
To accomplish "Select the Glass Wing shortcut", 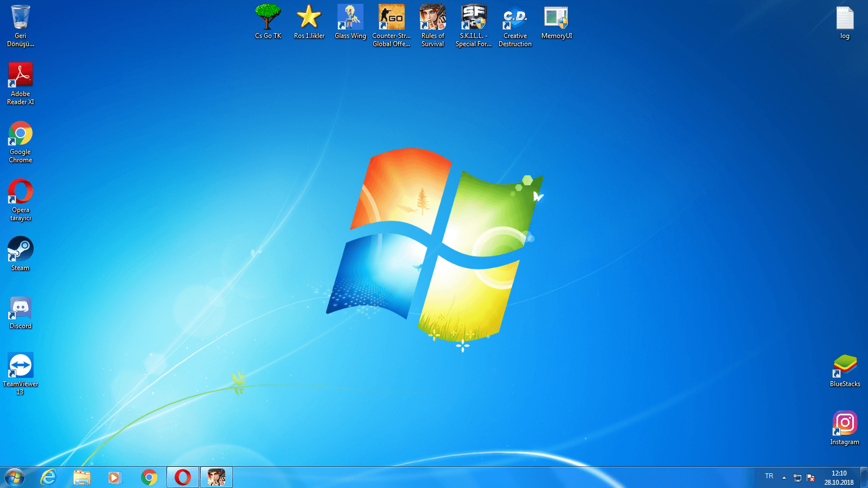I will coord(350,22).
